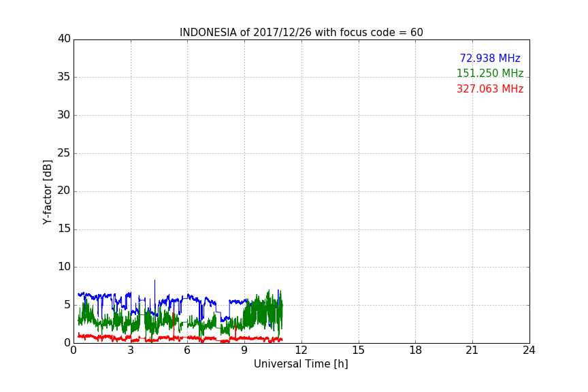Click the x-axis tick label "24"
The height and width of the screenshot is (392, 588).
[529, 350]
